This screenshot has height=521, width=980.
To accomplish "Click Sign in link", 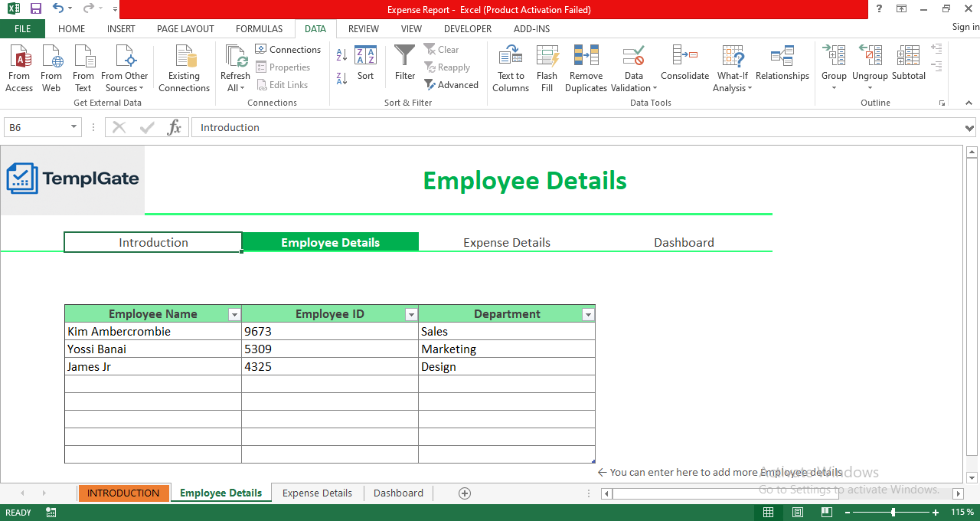I will (x=965, y=27).
